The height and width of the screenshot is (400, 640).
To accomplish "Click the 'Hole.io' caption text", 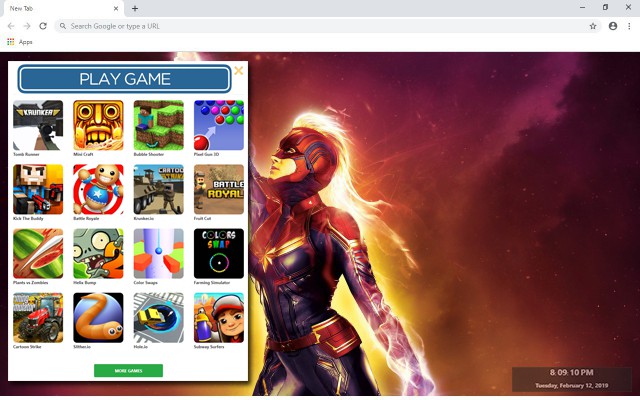I will pos(141,347).
